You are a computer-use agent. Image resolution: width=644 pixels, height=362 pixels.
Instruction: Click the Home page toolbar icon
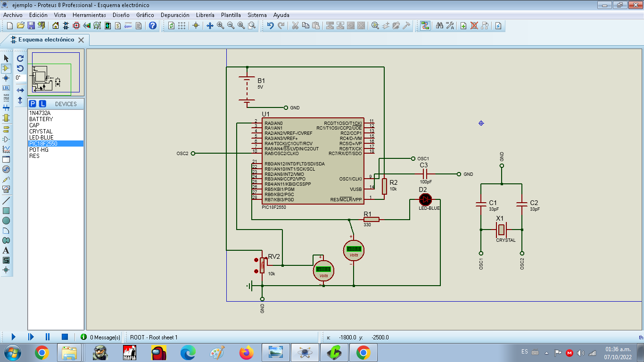tap(56, 25)
